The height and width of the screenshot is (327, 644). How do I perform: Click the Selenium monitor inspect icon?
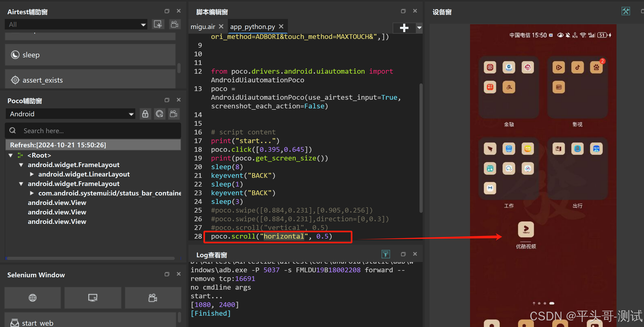(93, 298)
